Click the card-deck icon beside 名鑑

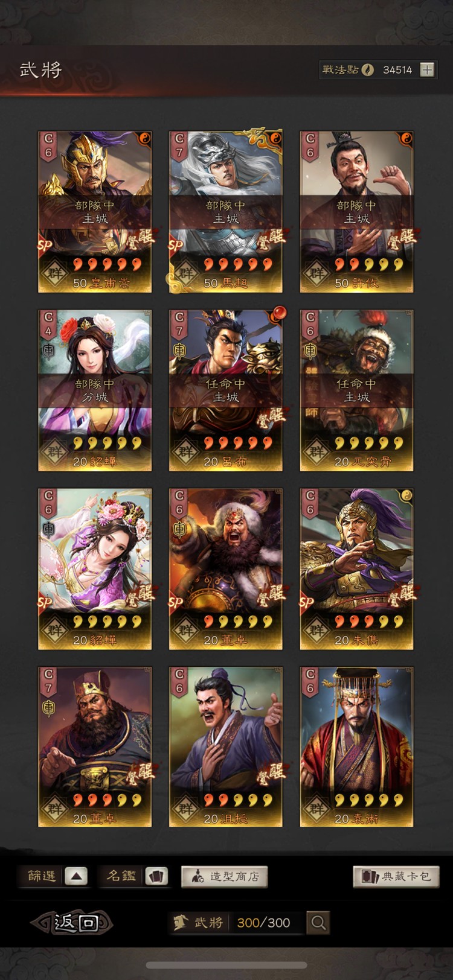click(156, 876)
